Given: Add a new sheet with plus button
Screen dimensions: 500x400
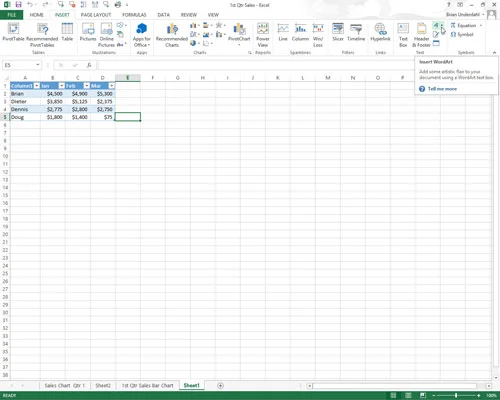Looking at the screenshot, I should 220,386.
